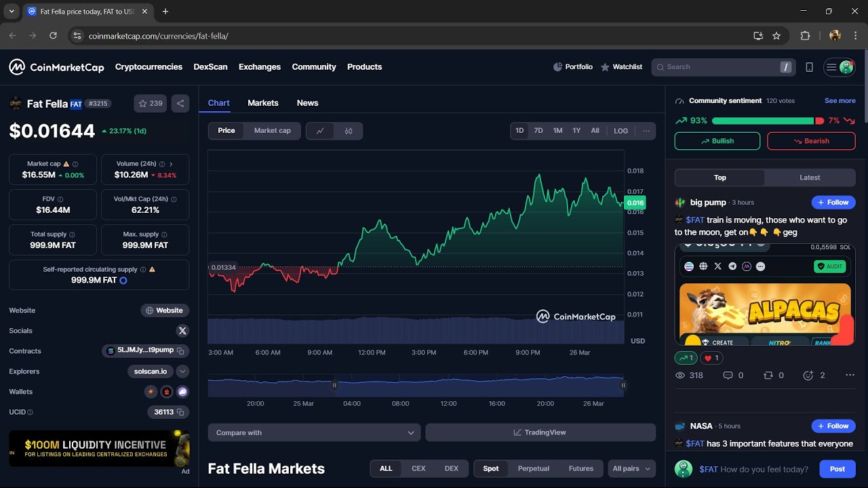Share Fat Fella page via share icon

click(x=180, y=104)
